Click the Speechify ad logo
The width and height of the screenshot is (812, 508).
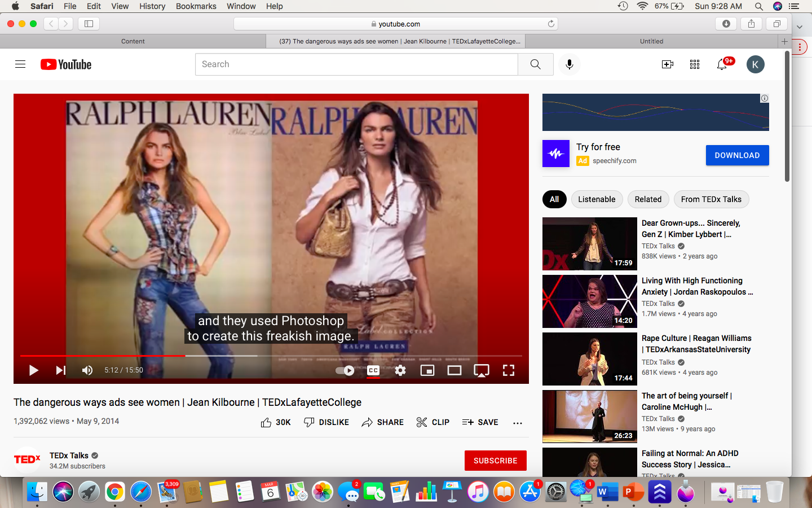tap(556, 154)
